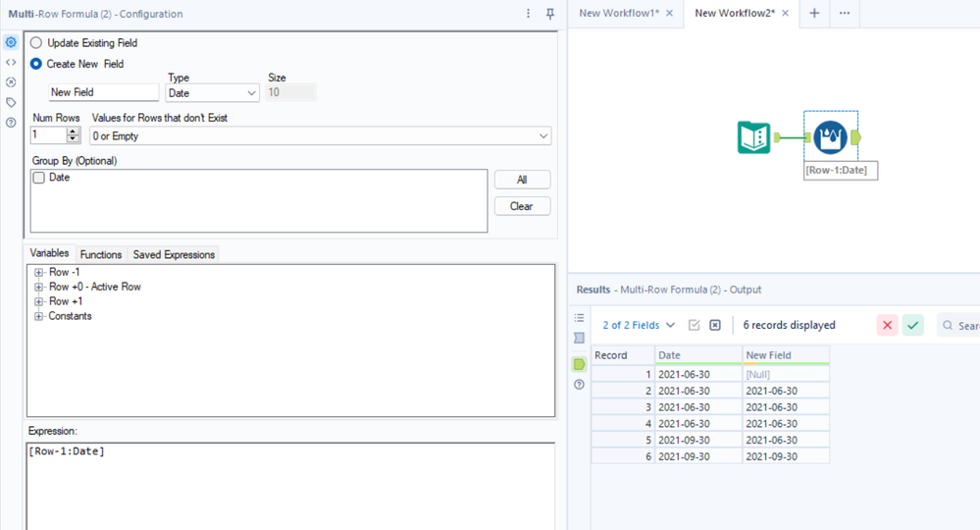Click the New Field name input
The image size is (980, 530).
coord(104,92)
